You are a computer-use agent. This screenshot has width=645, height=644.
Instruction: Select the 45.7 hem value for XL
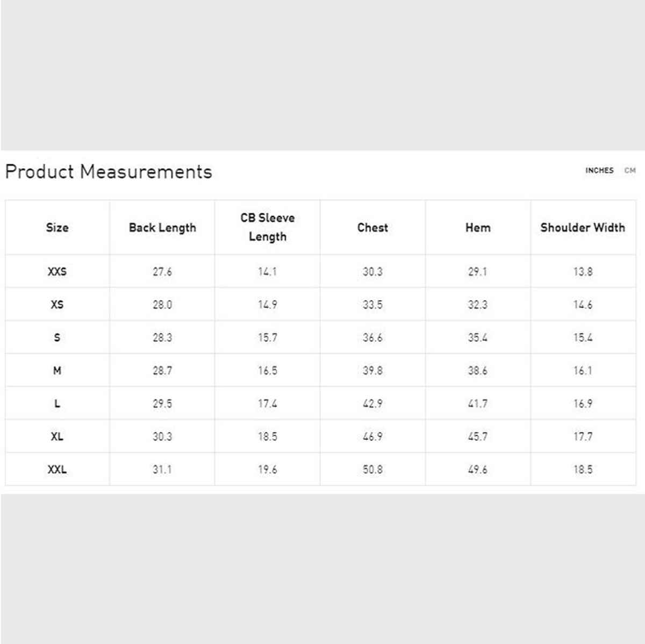tap(478, 437)
